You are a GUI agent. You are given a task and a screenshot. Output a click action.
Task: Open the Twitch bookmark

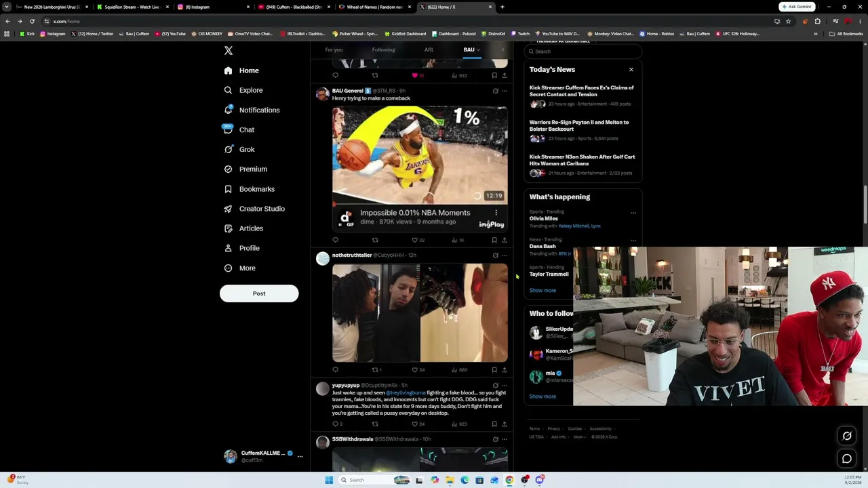(x=520, y=34)
